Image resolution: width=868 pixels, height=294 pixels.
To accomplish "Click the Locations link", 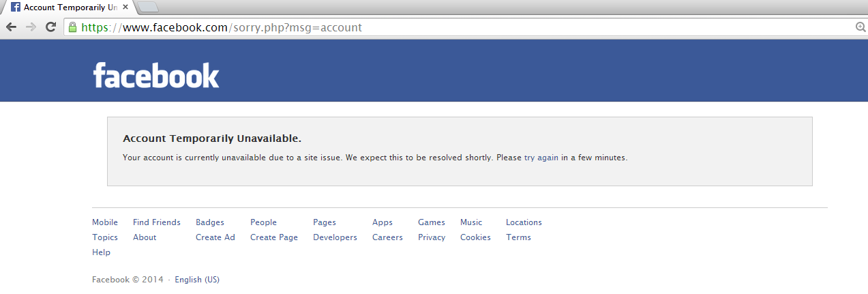I will (x=524, y=222).
